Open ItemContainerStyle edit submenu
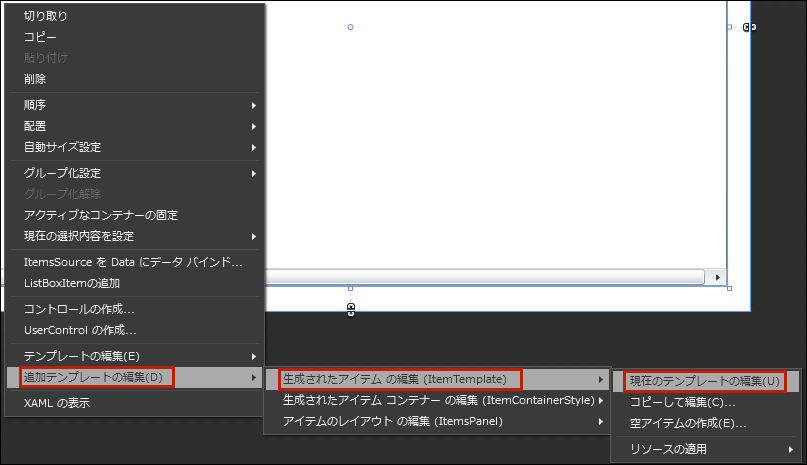This screenshot has height=465, width=807. tap(437, 400)
